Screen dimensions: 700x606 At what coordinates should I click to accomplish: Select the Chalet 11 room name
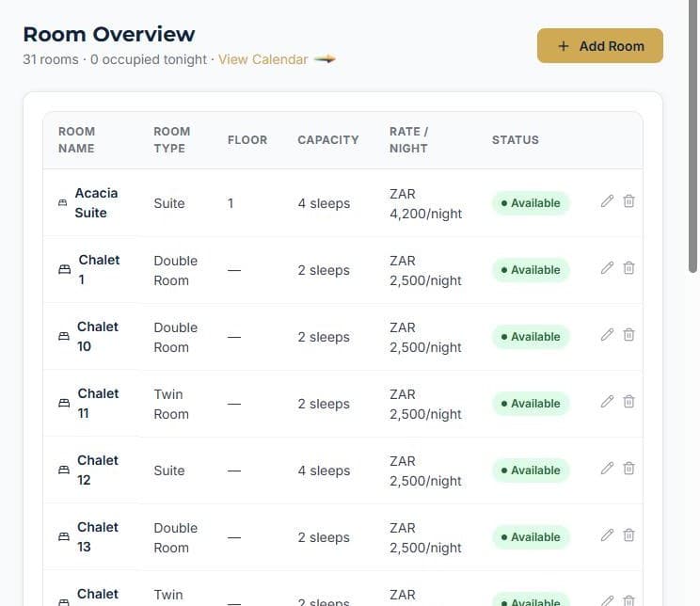tap(98, 404)
